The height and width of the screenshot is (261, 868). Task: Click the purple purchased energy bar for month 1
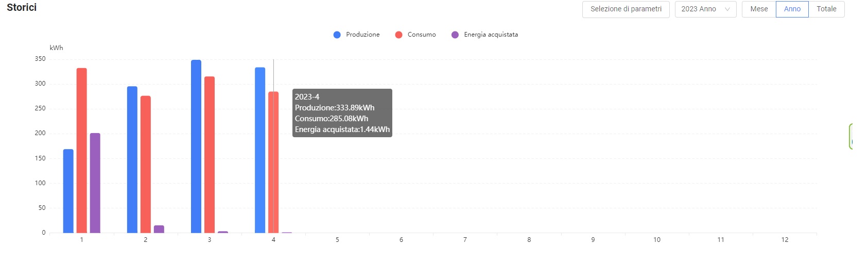coord(95,183)
